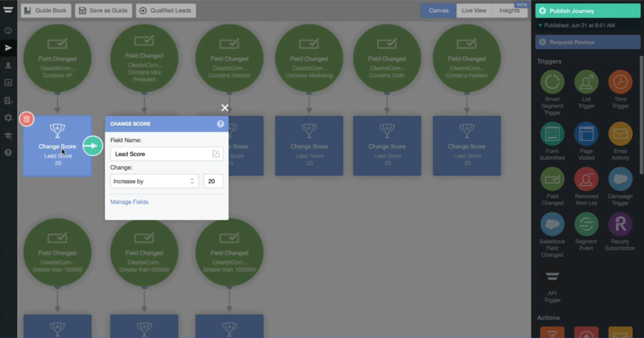
Task: Pick the Recurly Subscription trigger
Action: pos(620,224)
